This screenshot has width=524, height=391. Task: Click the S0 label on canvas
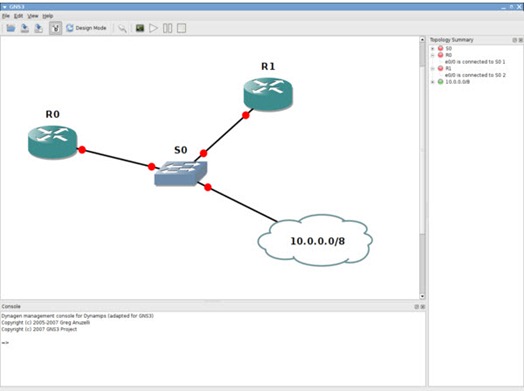[x=181, y=150]
